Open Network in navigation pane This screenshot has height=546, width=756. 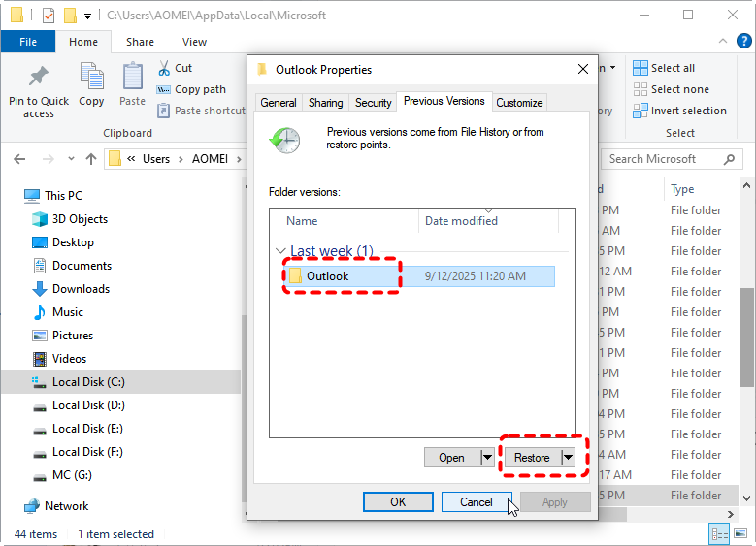56,506
